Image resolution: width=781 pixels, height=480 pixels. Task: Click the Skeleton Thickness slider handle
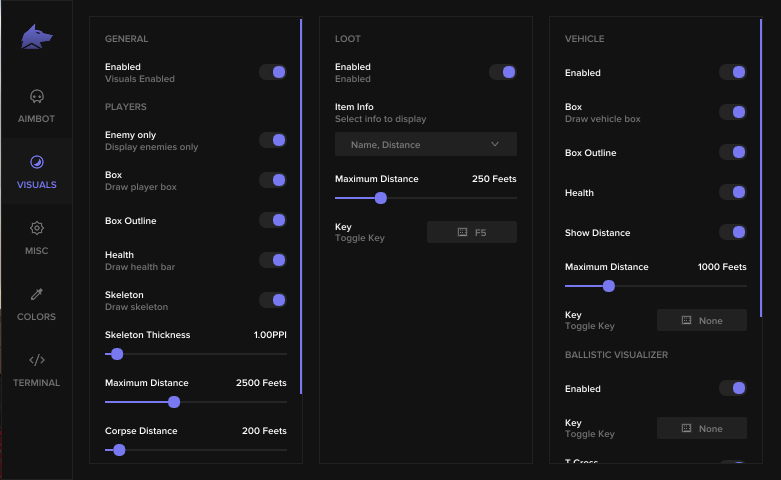coord(117,354)
